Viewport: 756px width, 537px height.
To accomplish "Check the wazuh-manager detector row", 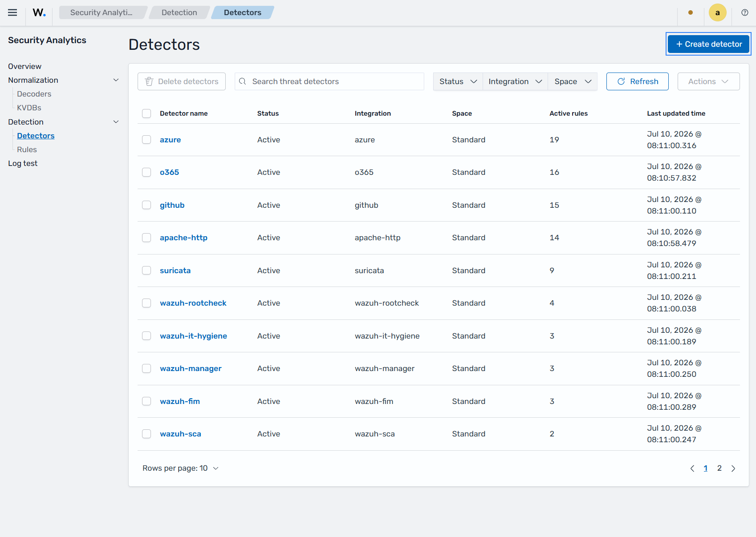I will coord(146,368).
